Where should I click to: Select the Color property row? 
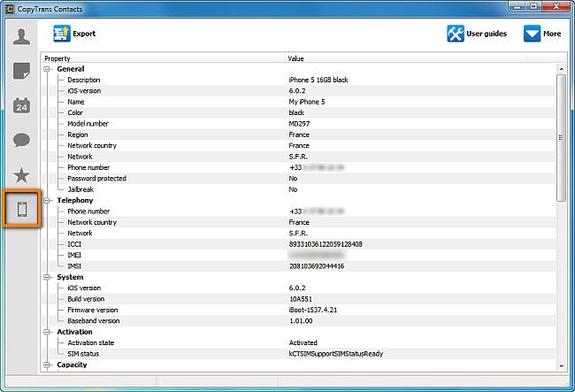(299, 113)
